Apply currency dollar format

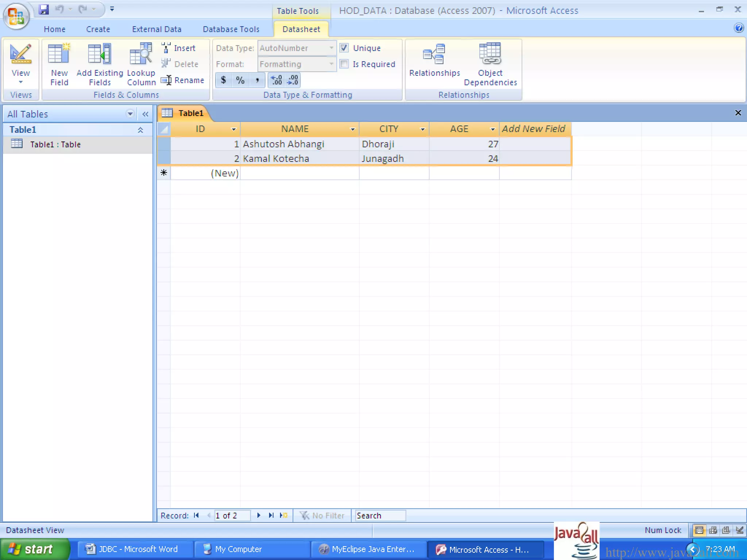coord(223,80)
